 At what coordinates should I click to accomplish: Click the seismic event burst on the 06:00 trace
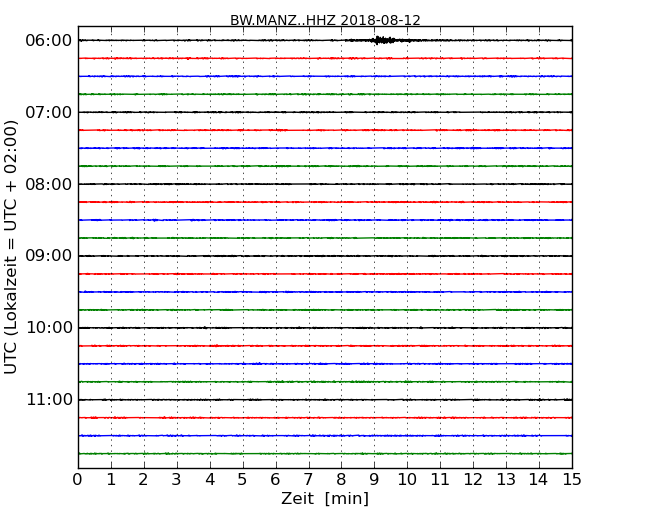tap(383, 40)
